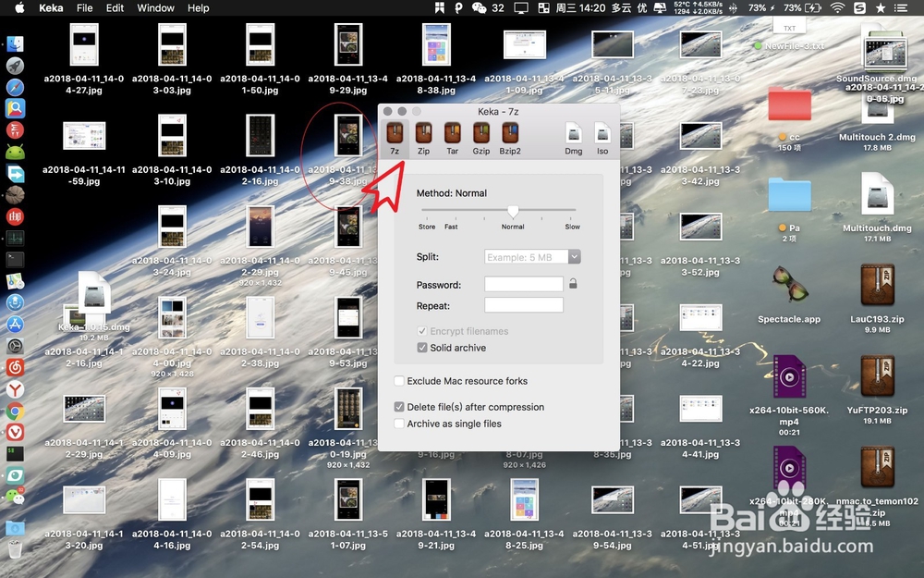Choose the Gzip format icon
Screen dimensions: 924x578
pyautogui.click(x=480, y=133)
